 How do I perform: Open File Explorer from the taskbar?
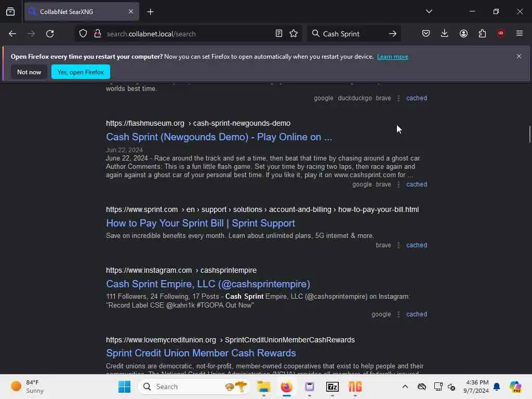pos(263,387)
